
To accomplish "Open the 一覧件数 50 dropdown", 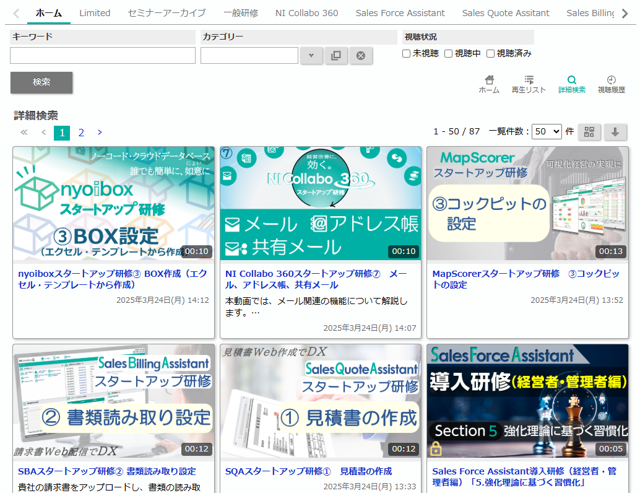I will (547, 131).
